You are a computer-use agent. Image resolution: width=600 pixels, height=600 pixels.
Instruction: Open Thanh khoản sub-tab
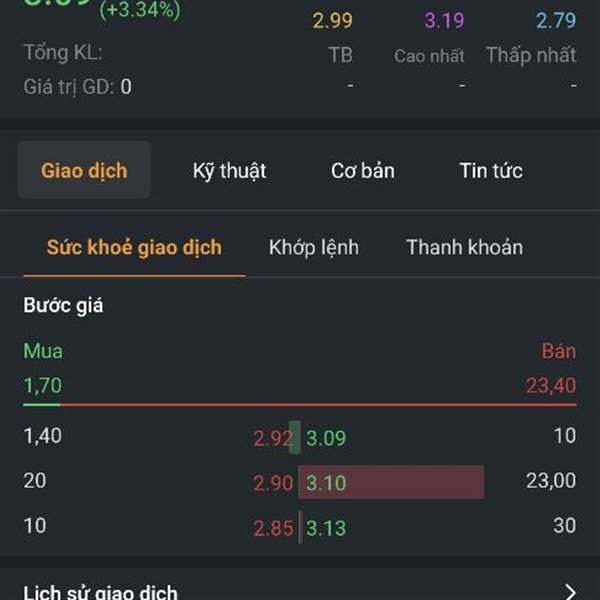[465, 247]
